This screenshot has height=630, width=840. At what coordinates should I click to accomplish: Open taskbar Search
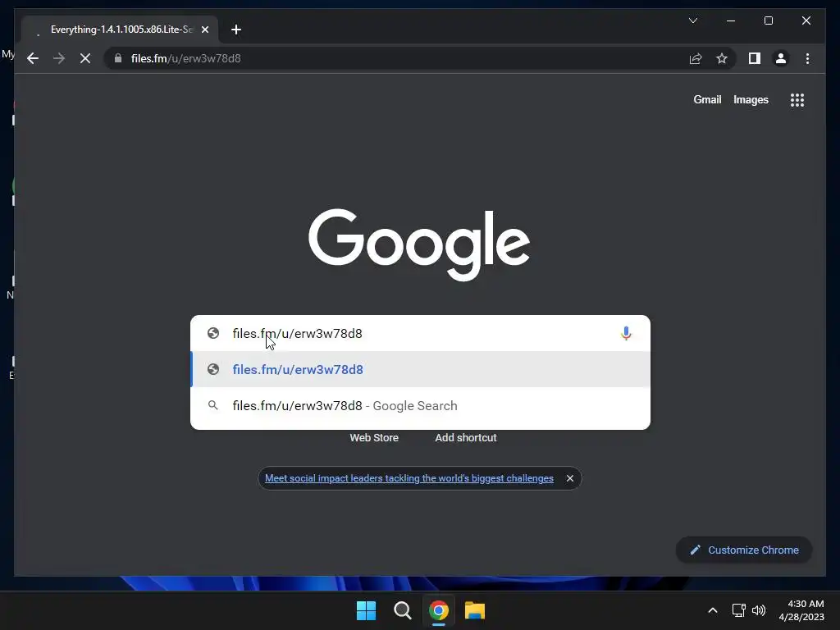(x=402, y=610)
